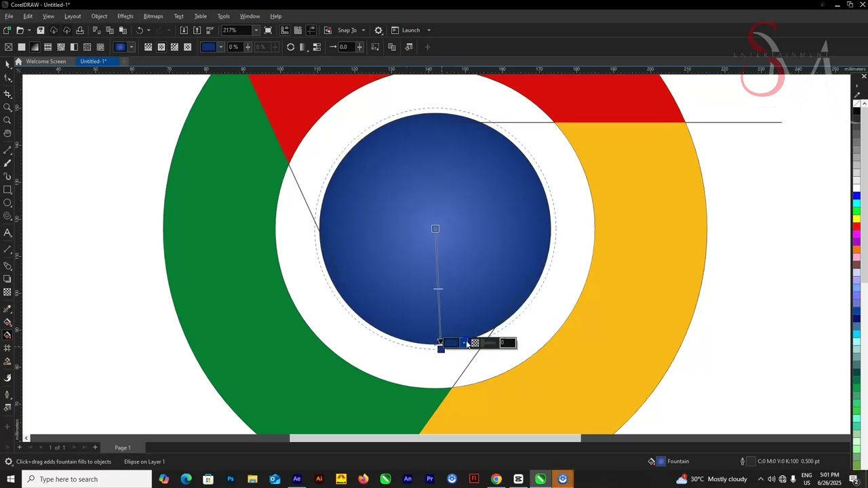Open the notification center icon

click(x=854, y=479)
